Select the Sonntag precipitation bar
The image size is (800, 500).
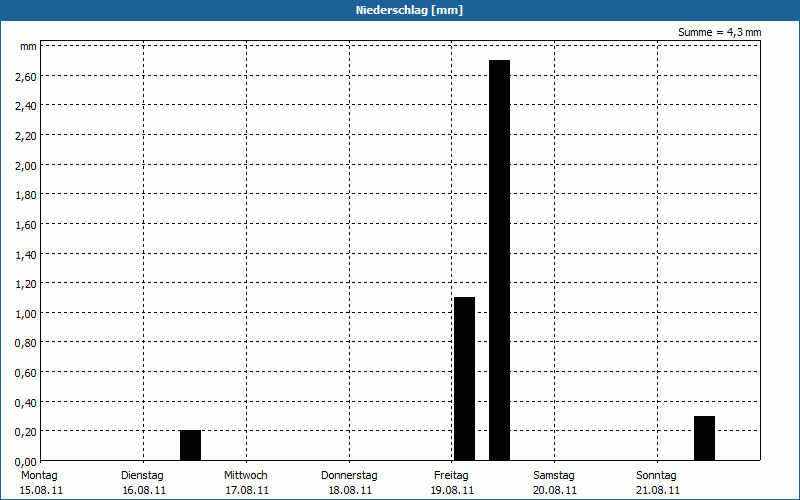704,438
